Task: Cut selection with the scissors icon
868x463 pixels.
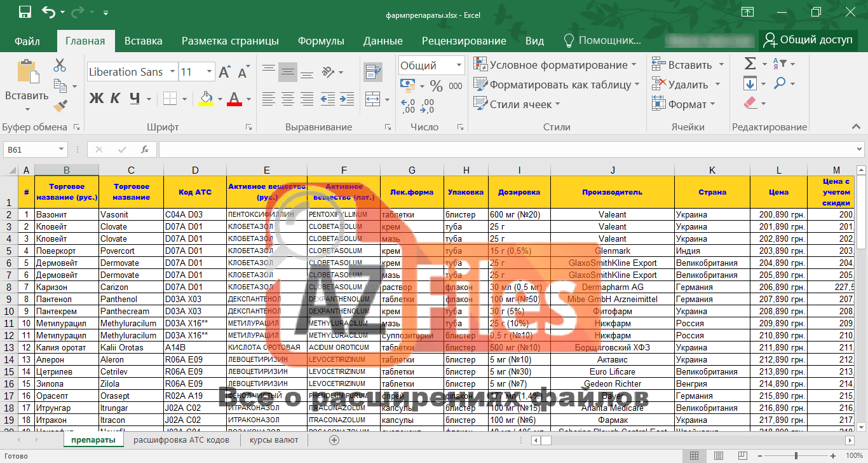Action: tap(60, 65)
